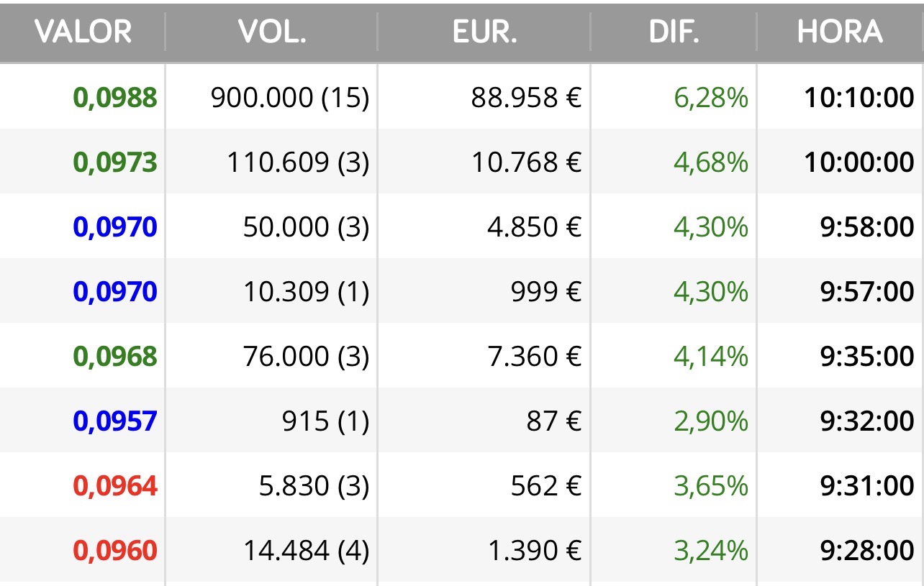Select the red 0,0960 price value

[x=115, y=551]
